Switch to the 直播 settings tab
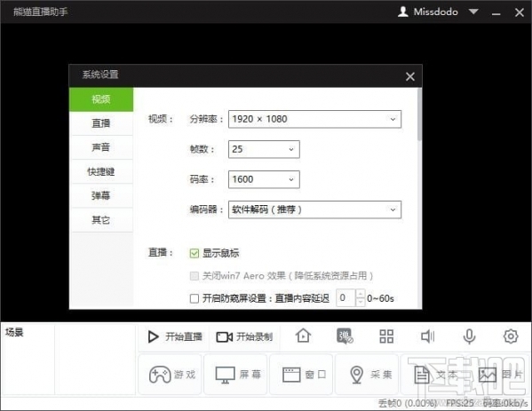Image resolution: width=532 pixels, height=411 pixels. click(x=101, y=123)
